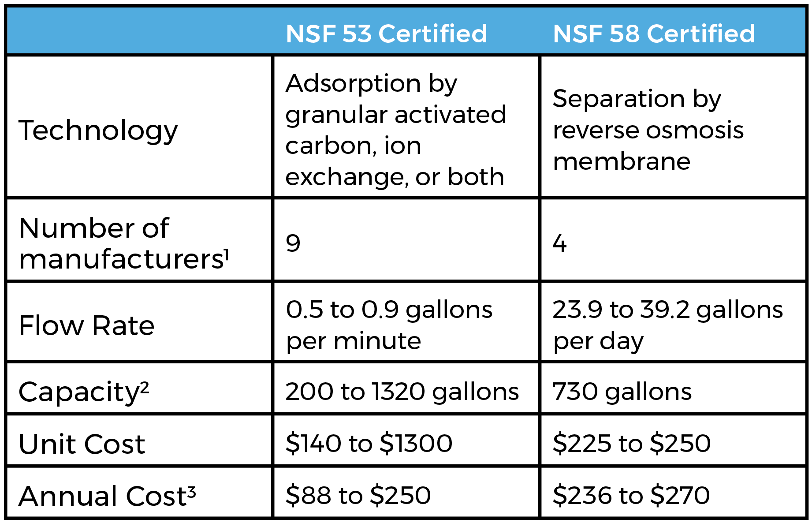The height and width of the screenshot is (523, 812).
Task: Click the 23.9 to 39.2 gallons per day cell
Action: 667,325
